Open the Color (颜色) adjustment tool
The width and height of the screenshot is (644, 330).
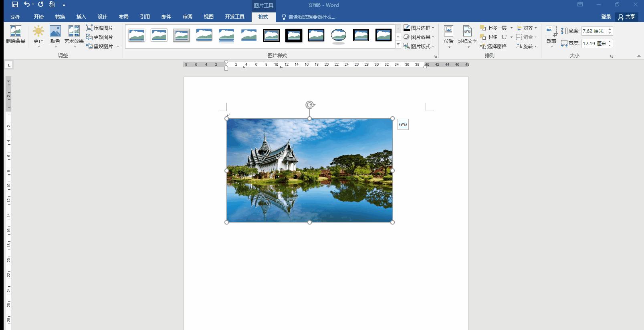(x=55, y=32)
